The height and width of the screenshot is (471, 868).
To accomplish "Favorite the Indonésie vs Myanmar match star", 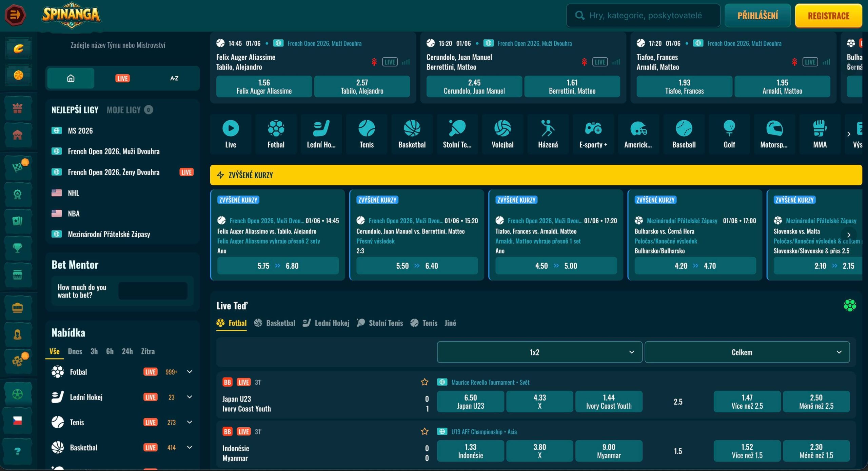I will click(x=425, y=431).
